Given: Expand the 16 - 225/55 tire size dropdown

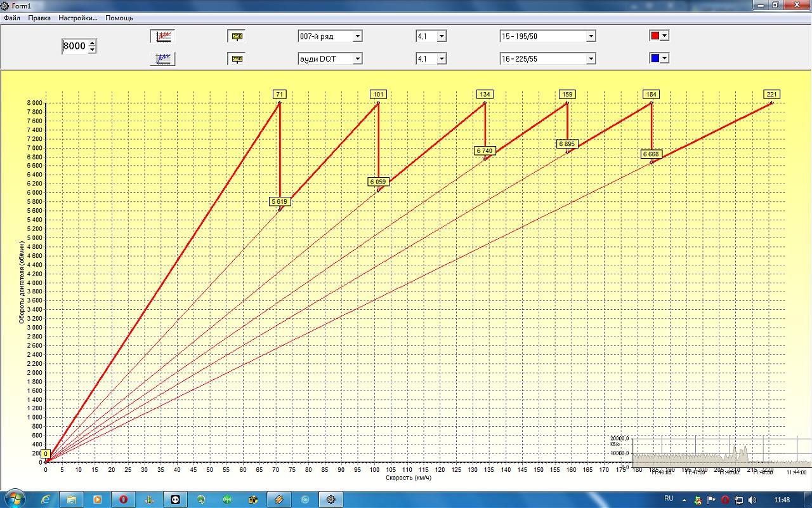Looking at the screenshot, I should pyautogui.click(x=591, y=58).
